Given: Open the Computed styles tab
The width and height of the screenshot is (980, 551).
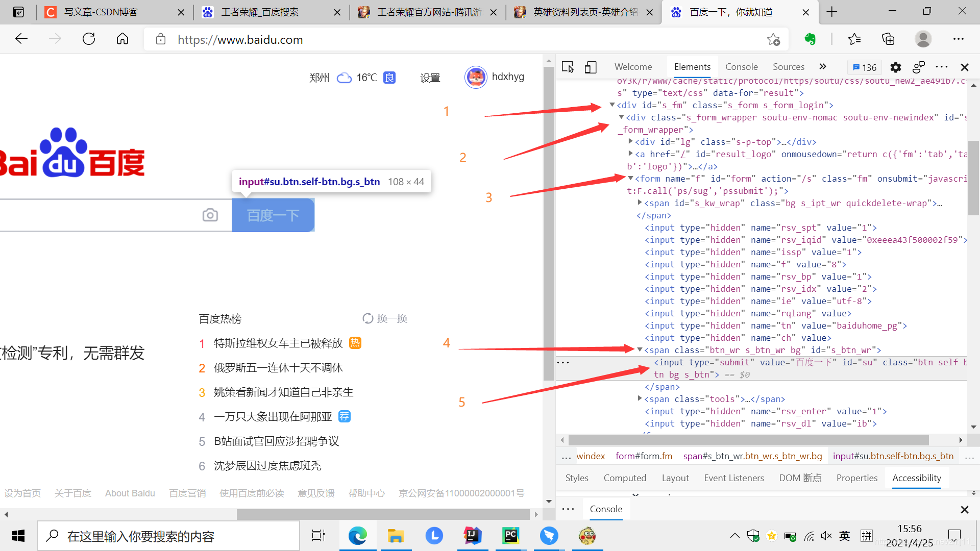Looking at the screenshot, I should (x=625, y=478).
